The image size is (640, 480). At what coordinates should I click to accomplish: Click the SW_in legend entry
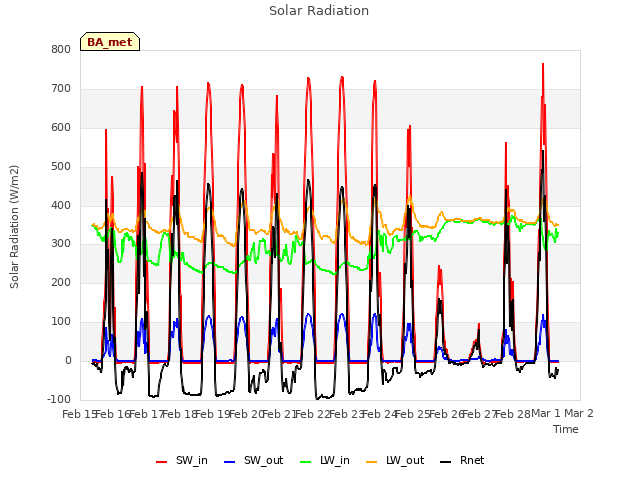pos(182,461)
